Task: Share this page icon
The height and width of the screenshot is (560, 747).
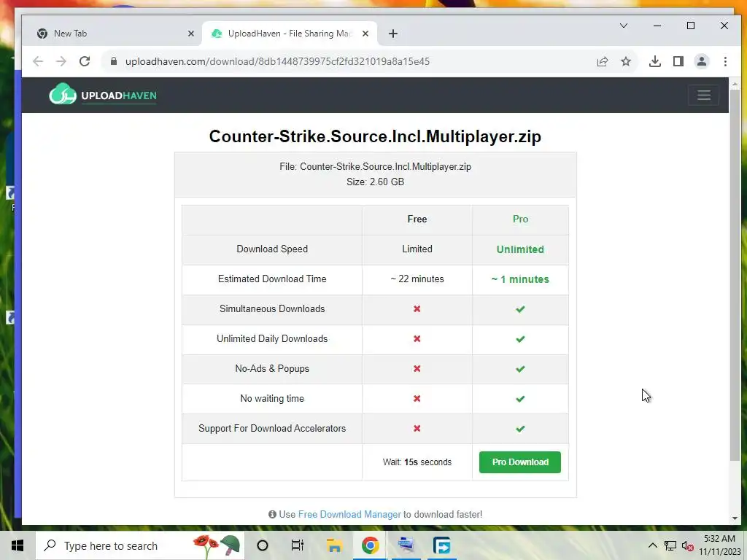Action: [603, 61]
